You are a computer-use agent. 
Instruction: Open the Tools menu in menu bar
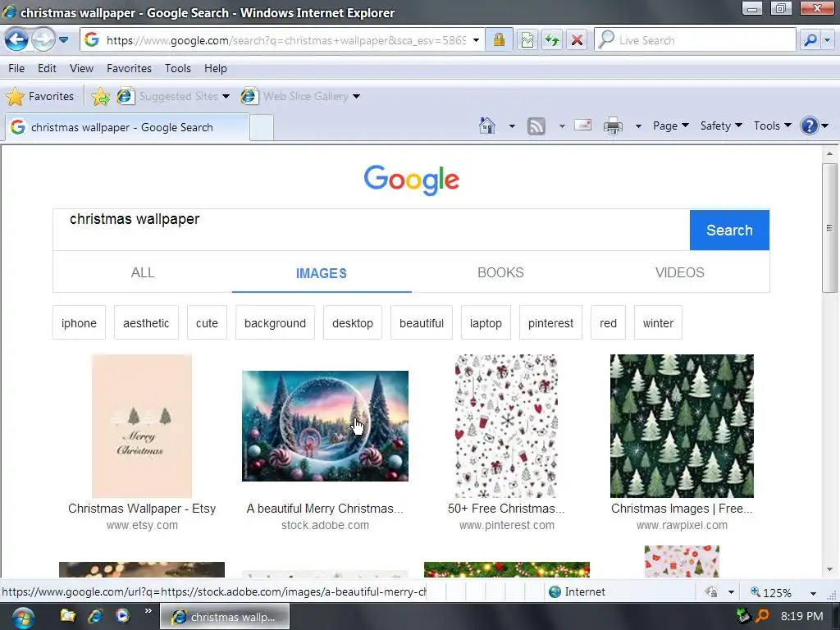tap(178, 69)
